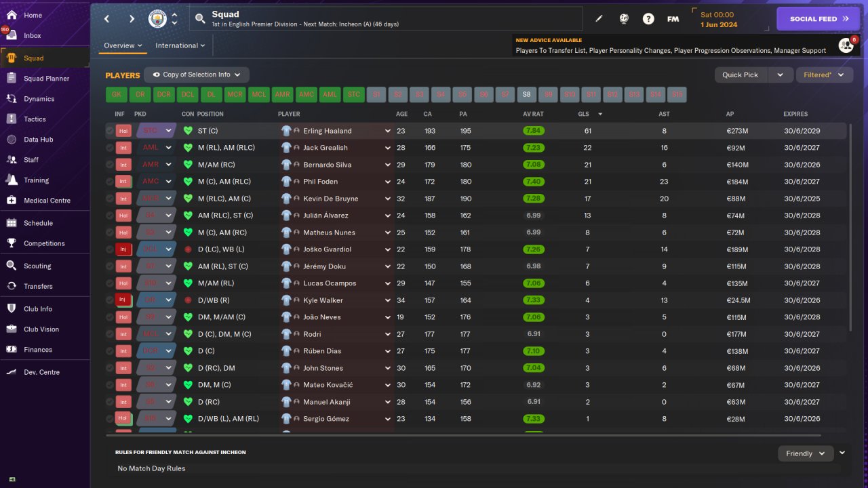Open the Medical Centre icon
The width and height of the screenshot is (868, 488).
pos(12,201)
